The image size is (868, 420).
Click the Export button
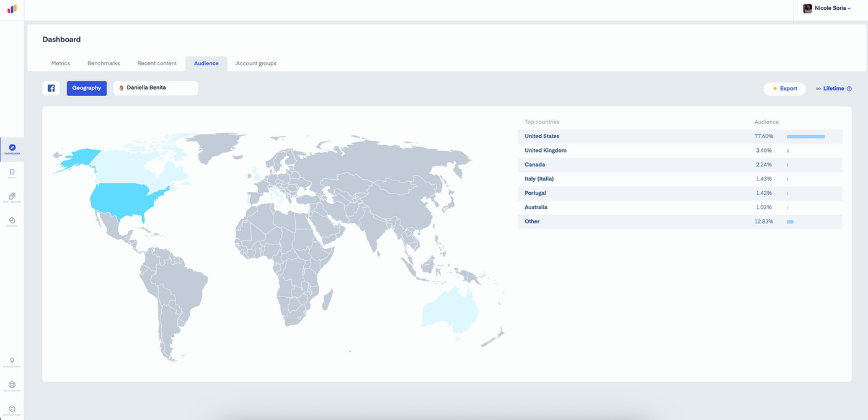point(784,89)
